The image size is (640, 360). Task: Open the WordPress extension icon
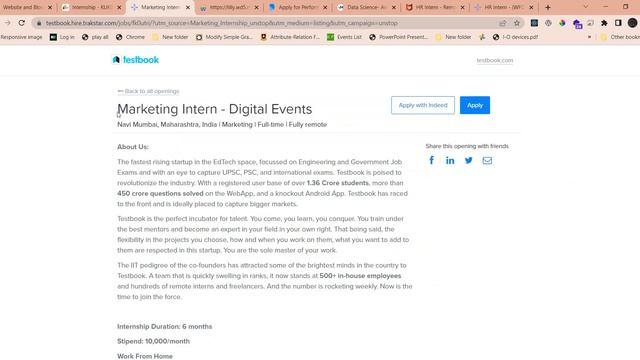coord(548,23)
